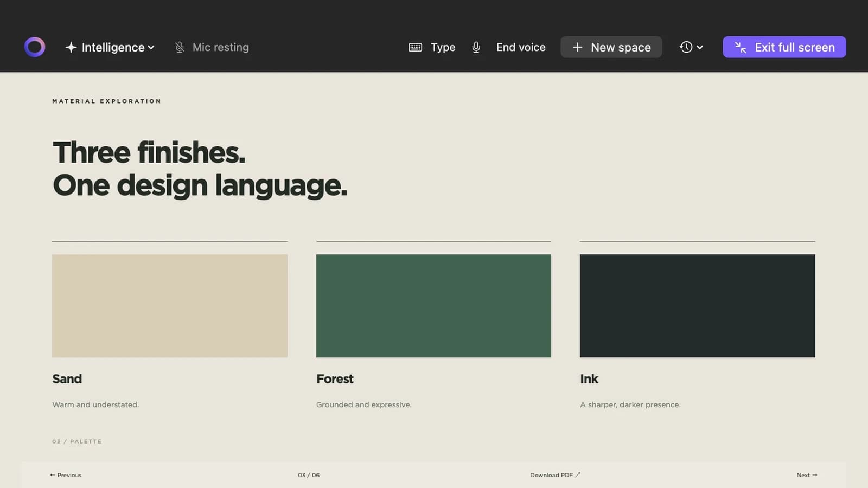The height and width of the screenshot is (488, 868).
Task: Click the Sand finish heading
Action: click(67, 379)
